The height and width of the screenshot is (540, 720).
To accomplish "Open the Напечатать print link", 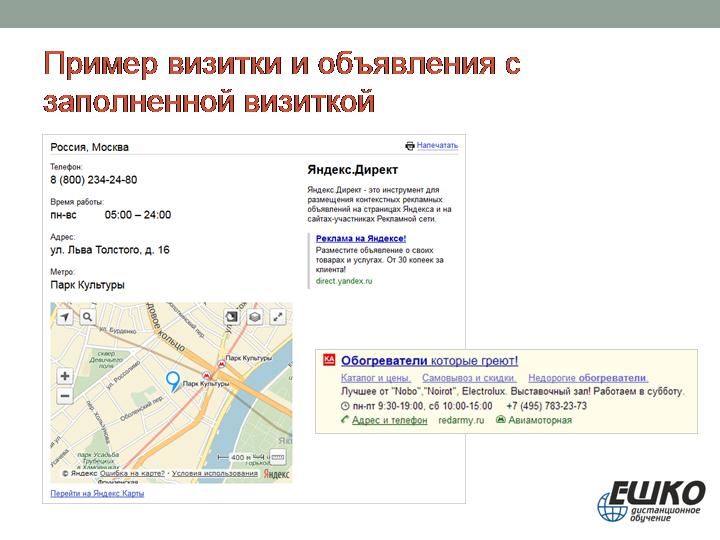I will tap(437, 145).
